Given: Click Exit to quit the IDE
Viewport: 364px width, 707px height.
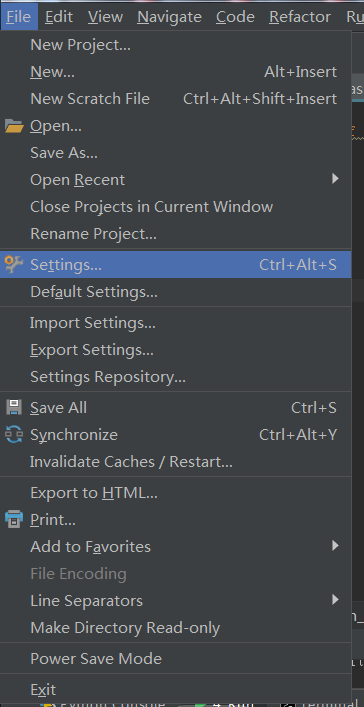Looking at the screenshot, I should point(175,689).
